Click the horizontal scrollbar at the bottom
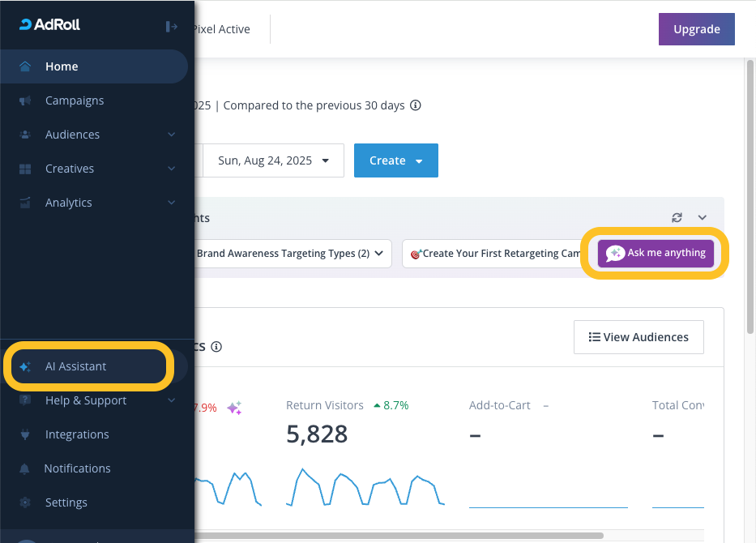 pos(397,536)
